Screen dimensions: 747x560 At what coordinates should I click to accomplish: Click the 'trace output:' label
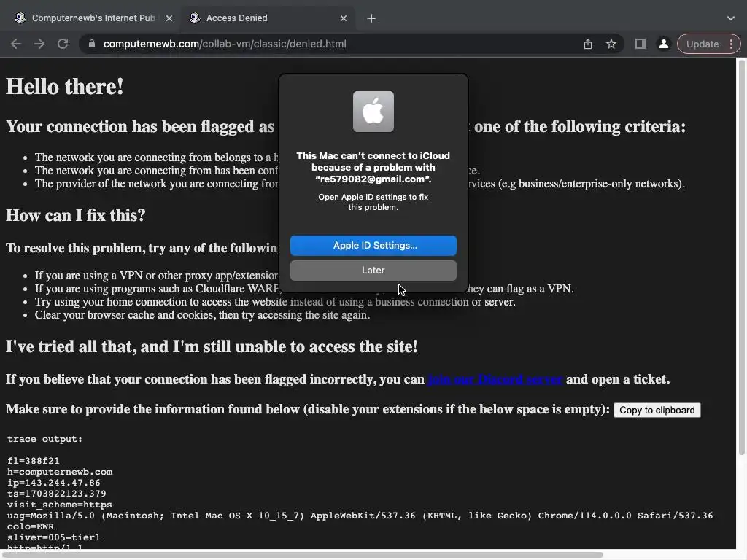pyautogui.click(x=44, y=439)
